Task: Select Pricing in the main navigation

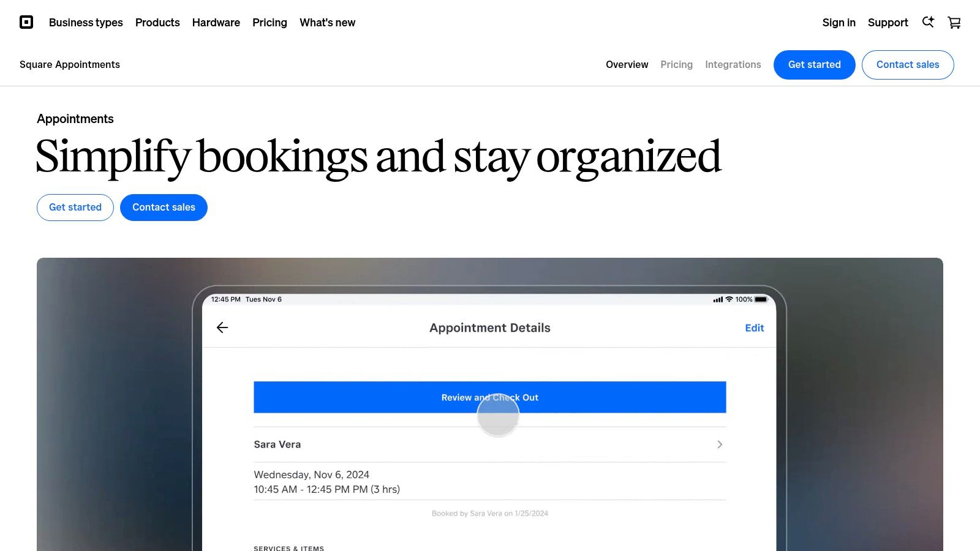Action: 269,23
